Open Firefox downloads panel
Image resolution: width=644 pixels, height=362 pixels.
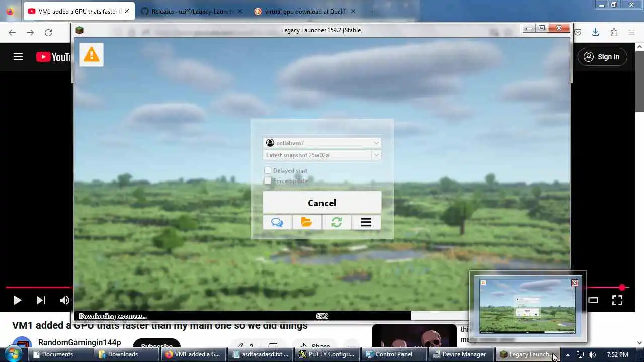596,32
